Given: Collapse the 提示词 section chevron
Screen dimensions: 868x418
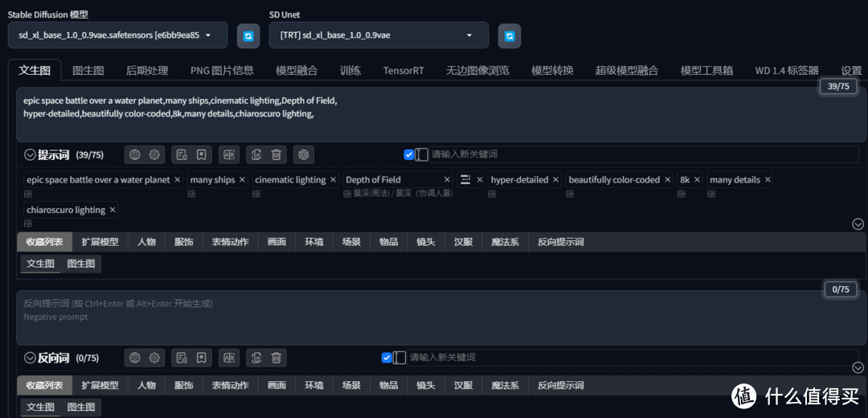Looking at the screenshot, I should click(30, 155).
